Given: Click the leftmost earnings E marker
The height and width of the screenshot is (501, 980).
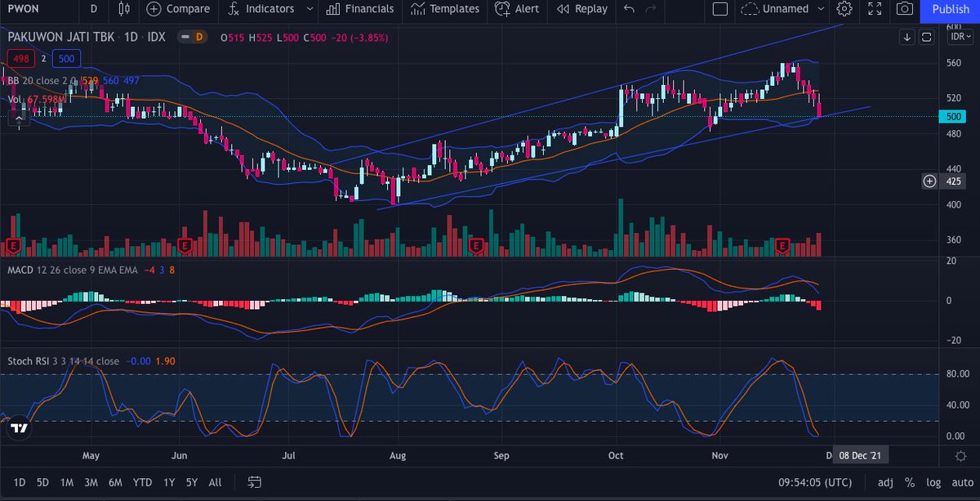Looking at the screenshot, I should click(13, 244).
